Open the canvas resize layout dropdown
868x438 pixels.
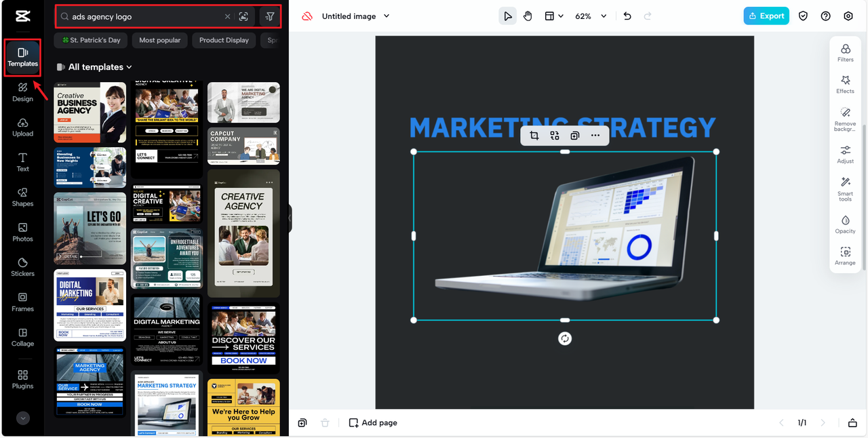coord(554,16)
